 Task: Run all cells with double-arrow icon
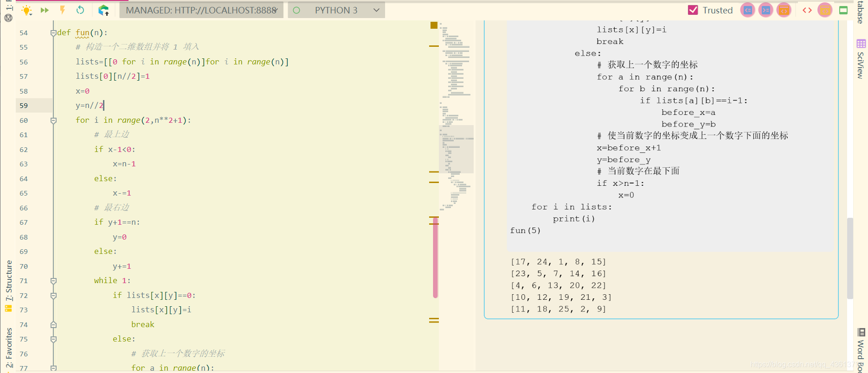tap(45, 10)
